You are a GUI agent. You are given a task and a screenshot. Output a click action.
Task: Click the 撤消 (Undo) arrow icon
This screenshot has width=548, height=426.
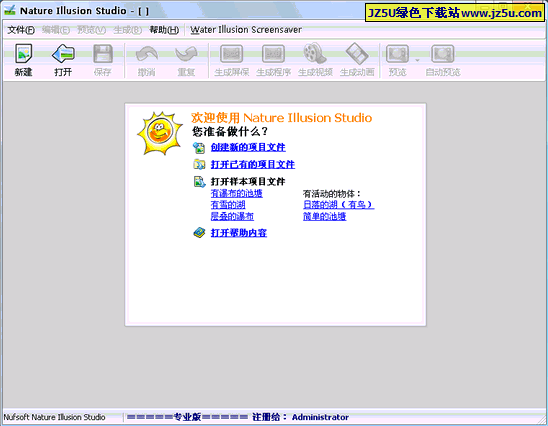(x=146, y=54)
